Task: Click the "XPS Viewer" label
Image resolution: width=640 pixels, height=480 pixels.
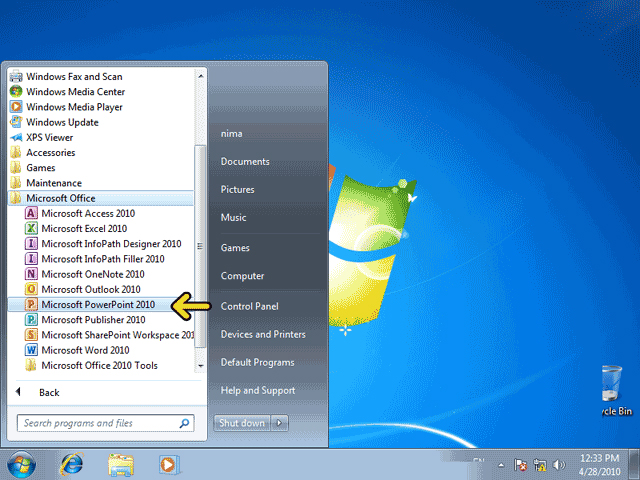Action: click(50, 137)
